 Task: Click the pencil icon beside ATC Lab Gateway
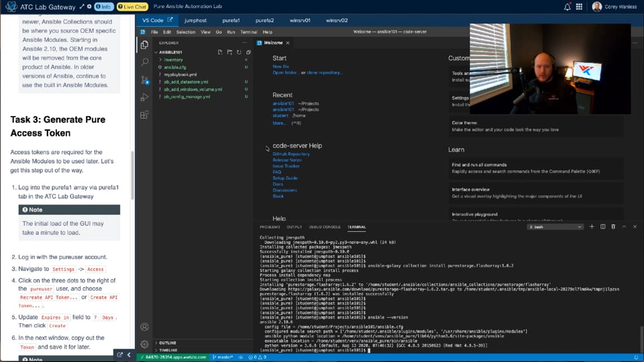tap(82, 7)
